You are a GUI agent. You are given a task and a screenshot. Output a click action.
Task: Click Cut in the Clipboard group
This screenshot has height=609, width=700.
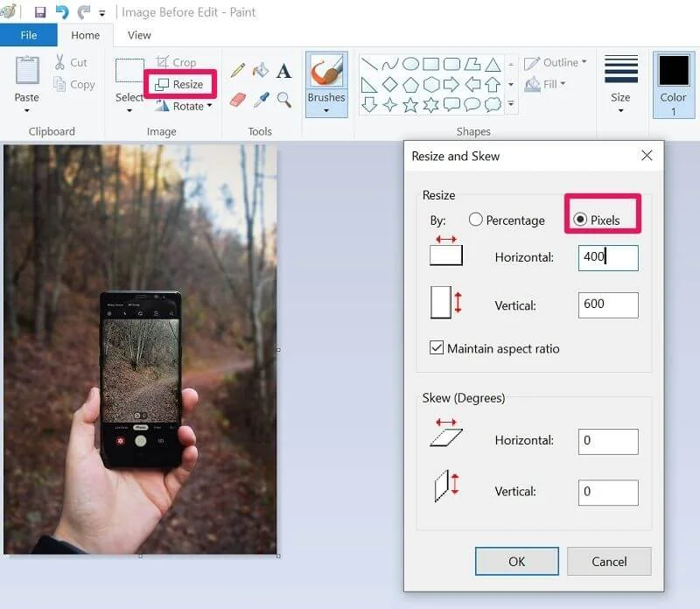(71, 62)
